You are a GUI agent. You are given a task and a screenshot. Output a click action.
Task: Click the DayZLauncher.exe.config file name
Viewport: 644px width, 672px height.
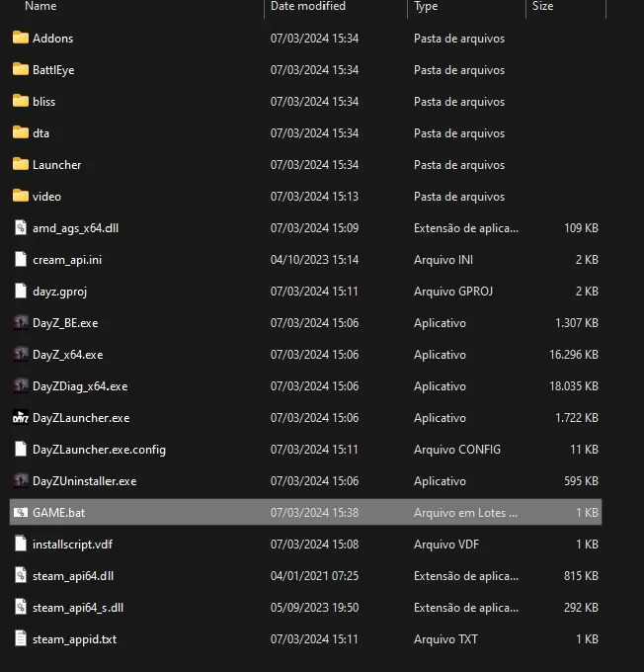pyautogui.click(x=99, y=450)
